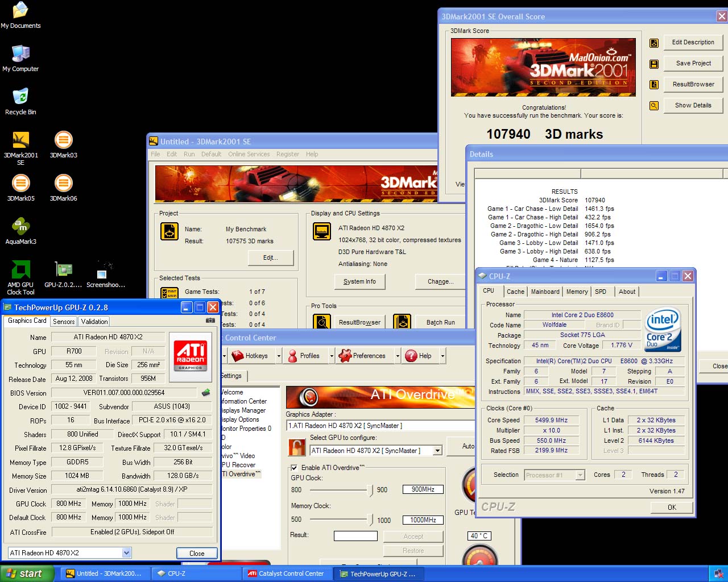728x582 pixels.
Task: Click the Change... button in display settings
Action: click(441, 282)
